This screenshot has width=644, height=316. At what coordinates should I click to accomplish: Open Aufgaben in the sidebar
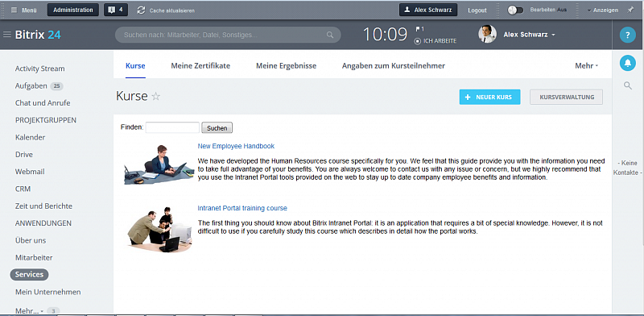coord(31,86)
